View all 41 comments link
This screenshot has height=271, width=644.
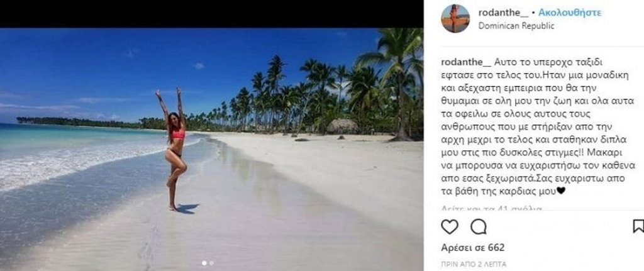(492, 209)
